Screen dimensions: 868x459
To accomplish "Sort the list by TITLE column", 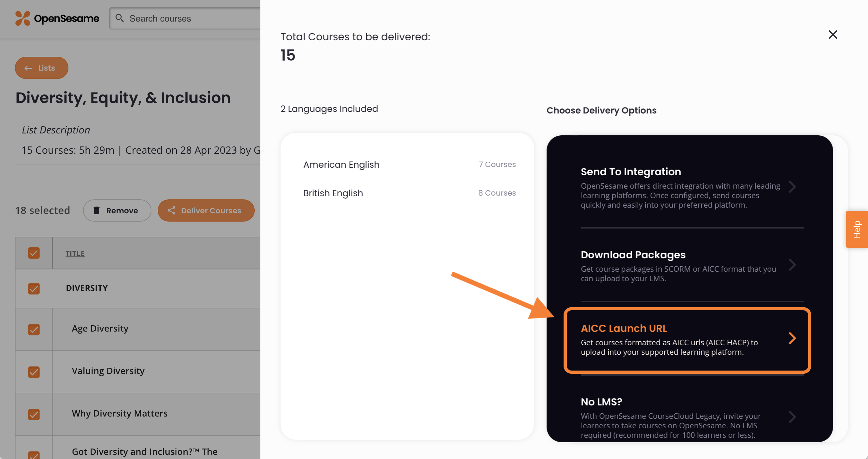I will click(x=75, y=253).
